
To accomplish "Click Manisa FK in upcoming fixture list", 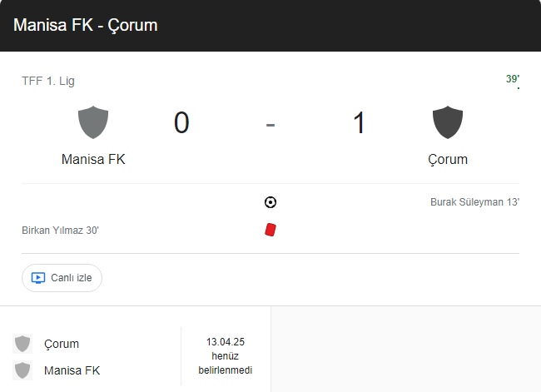I will (72, 370).
